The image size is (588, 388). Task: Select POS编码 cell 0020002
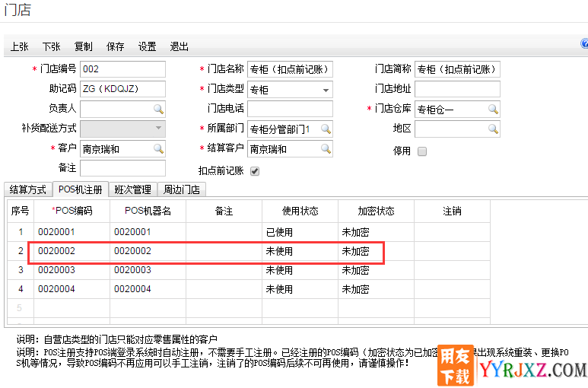point(72,251)
